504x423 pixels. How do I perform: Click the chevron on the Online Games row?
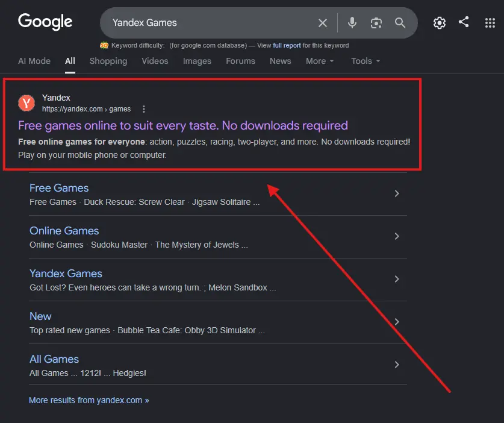point(397,236)
